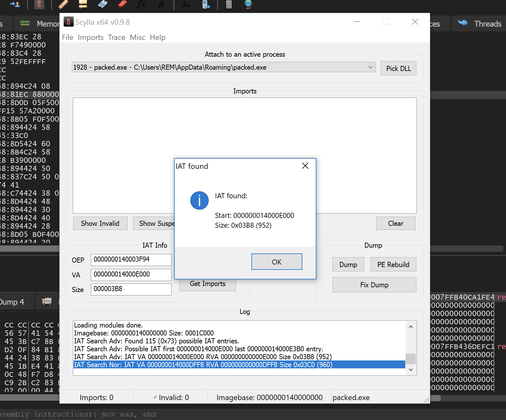Viewport: 506px width, 420px height.
Task: Click the yellow comments icon in the toolbar
Action: 83,4
